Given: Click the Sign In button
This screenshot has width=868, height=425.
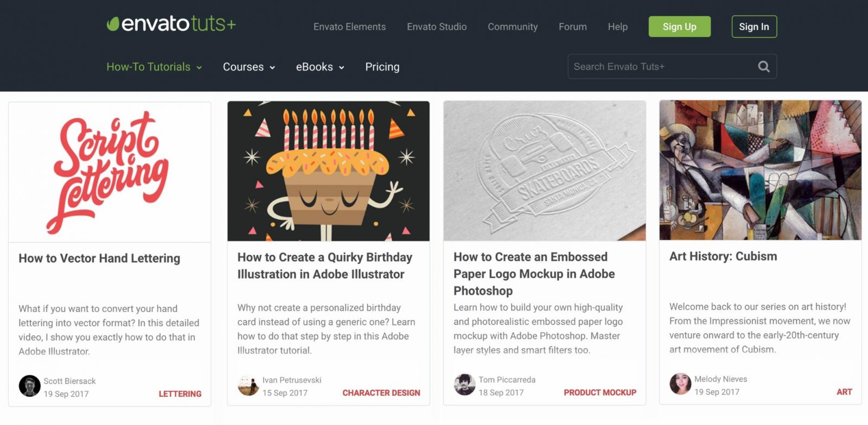Looking at the screenshot, I should click(754, 27).
